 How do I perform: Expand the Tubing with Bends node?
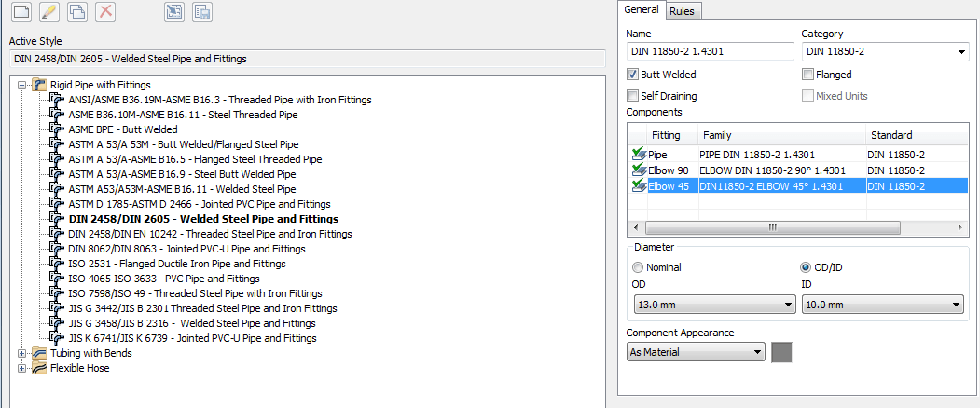tap(23, 354)
